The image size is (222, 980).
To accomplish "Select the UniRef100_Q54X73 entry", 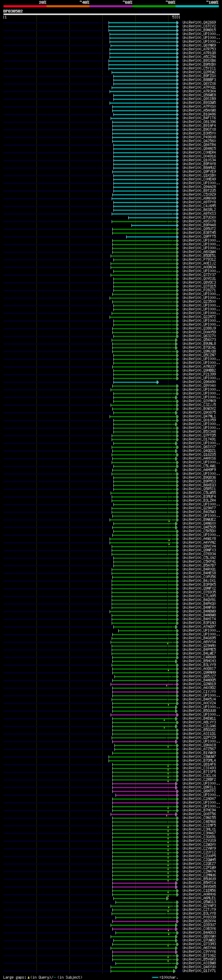I will [199, 340].
